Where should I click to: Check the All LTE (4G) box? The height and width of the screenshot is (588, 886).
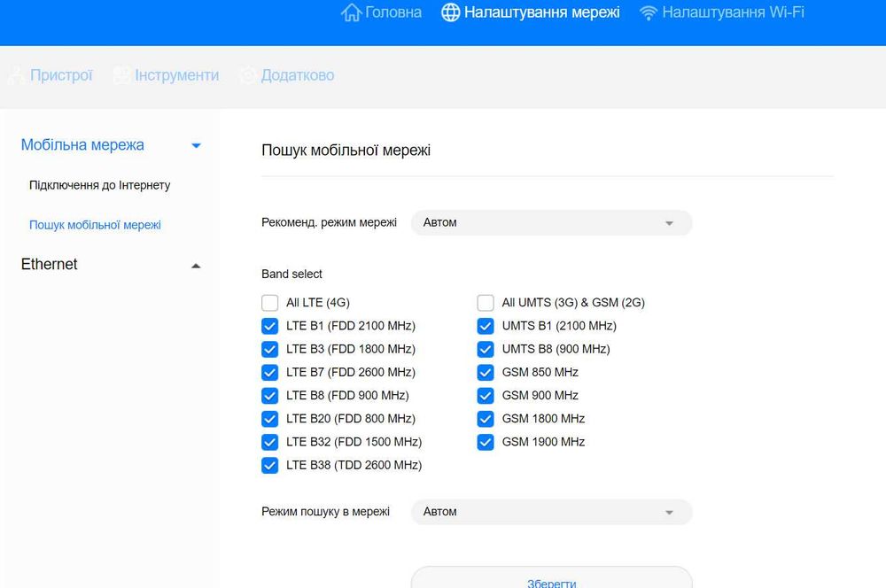(x=270, y=303)
